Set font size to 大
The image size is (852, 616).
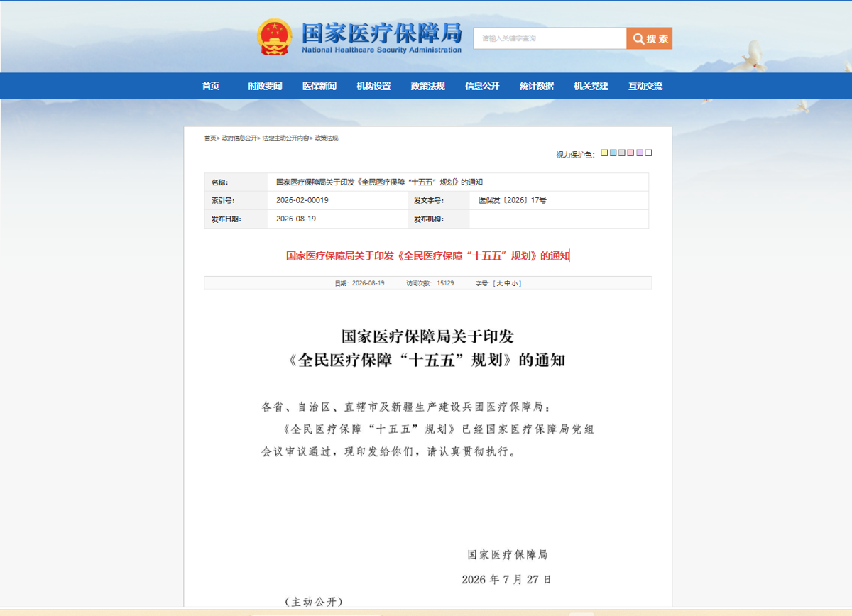[499, 283]
